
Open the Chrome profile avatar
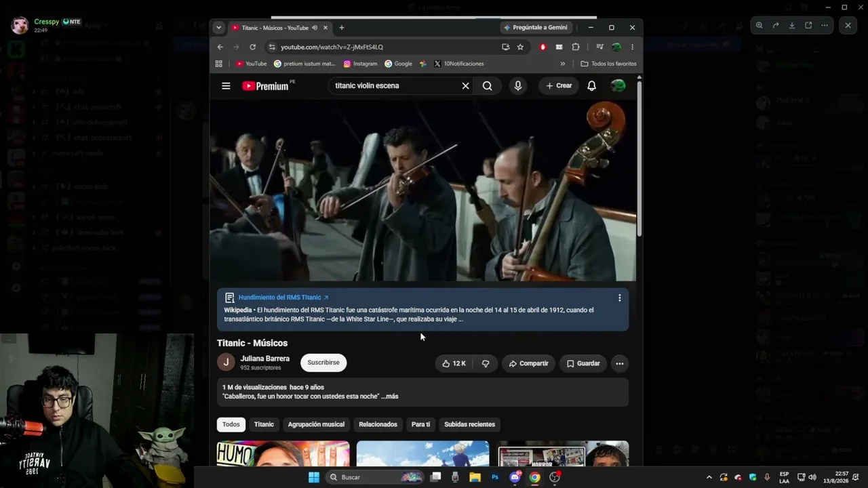(616, 47)
